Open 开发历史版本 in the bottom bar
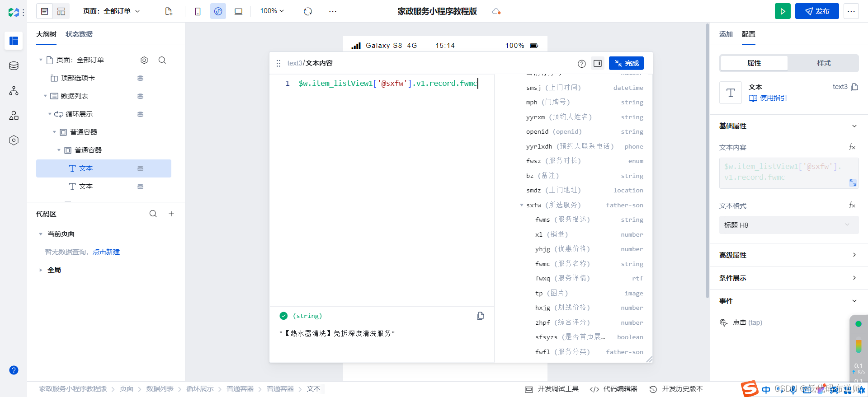Screen dimensions: 868x397 pyautogui.click(x=676, y=389)
